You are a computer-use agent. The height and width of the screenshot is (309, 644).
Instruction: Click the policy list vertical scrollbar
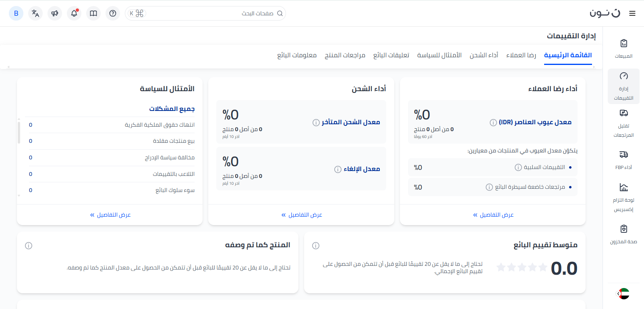point(19,132)
